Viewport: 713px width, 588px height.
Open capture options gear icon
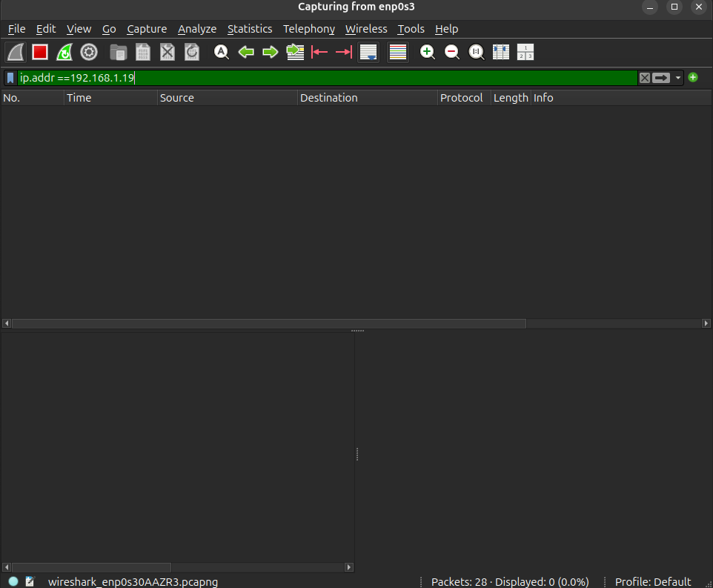[x=89, y=53]
